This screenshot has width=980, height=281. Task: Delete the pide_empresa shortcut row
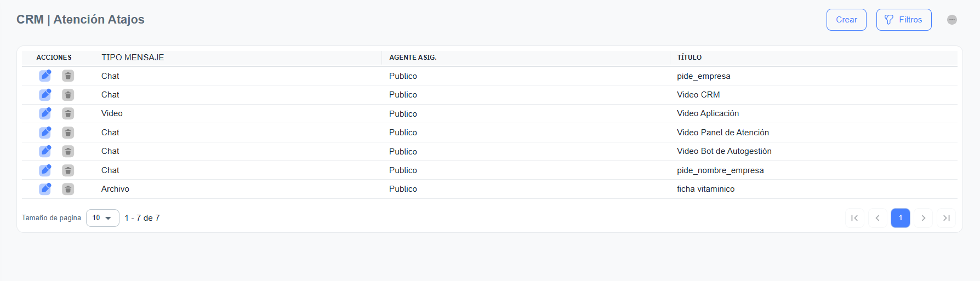(68, 76)
